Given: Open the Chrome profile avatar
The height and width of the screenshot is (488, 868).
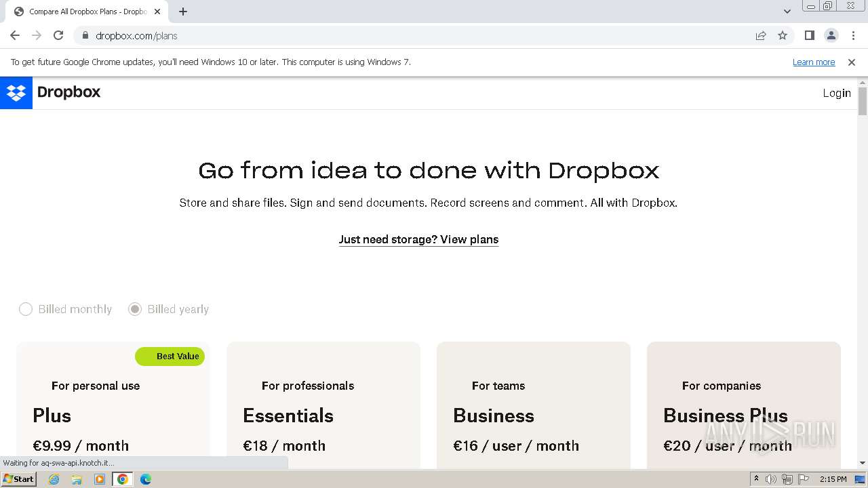Looking at the screenshot, I should tap(831, 36).
